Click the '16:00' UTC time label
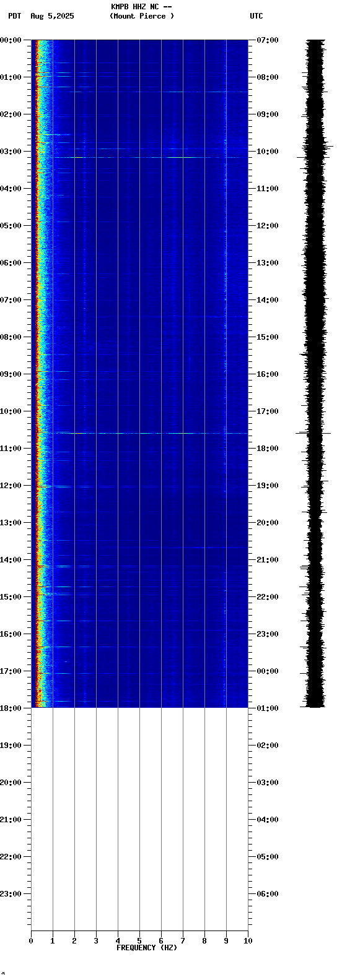This screenshot has width=342, height=980. 268,374
